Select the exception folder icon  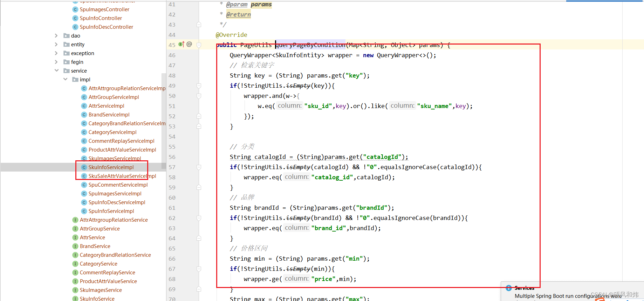[x=67, y=53]
